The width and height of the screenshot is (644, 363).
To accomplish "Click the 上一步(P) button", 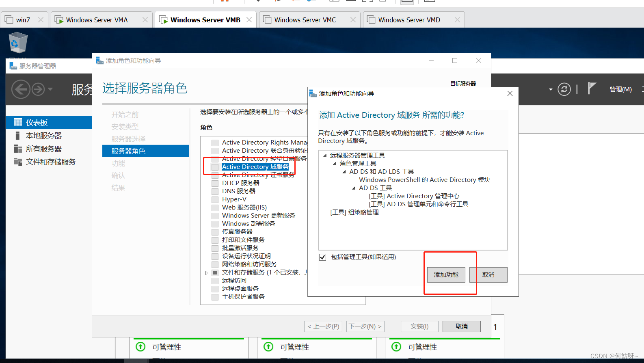I will coord(323,326).
